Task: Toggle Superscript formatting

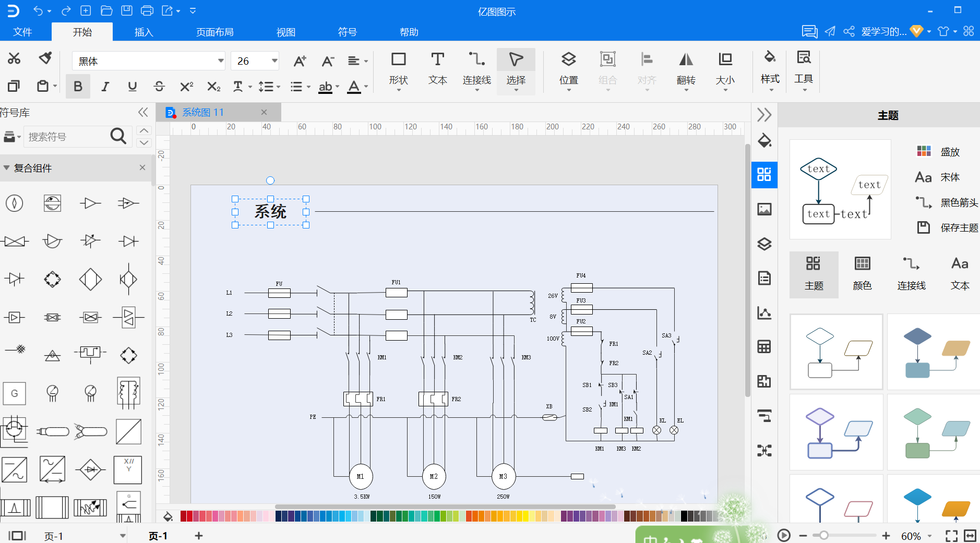Action: click(186, 86)
